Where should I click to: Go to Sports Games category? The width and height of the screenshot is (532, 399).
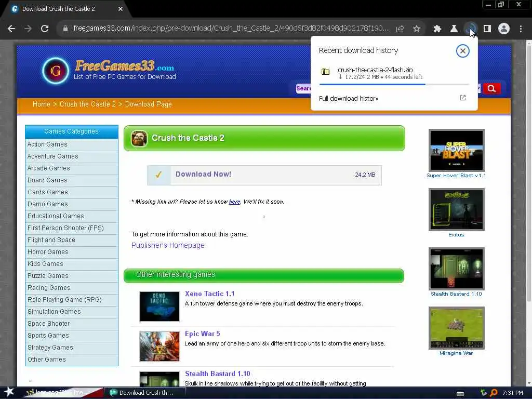(72, 336)
